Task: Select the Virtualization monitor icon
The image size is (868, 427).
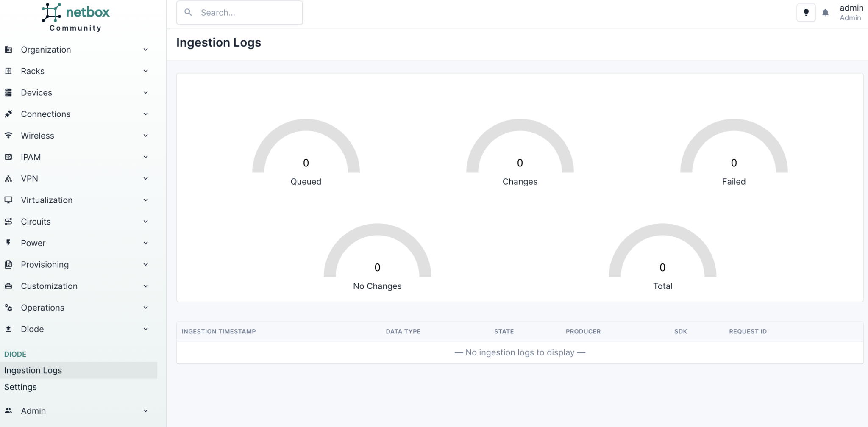Action: [8, 200]
